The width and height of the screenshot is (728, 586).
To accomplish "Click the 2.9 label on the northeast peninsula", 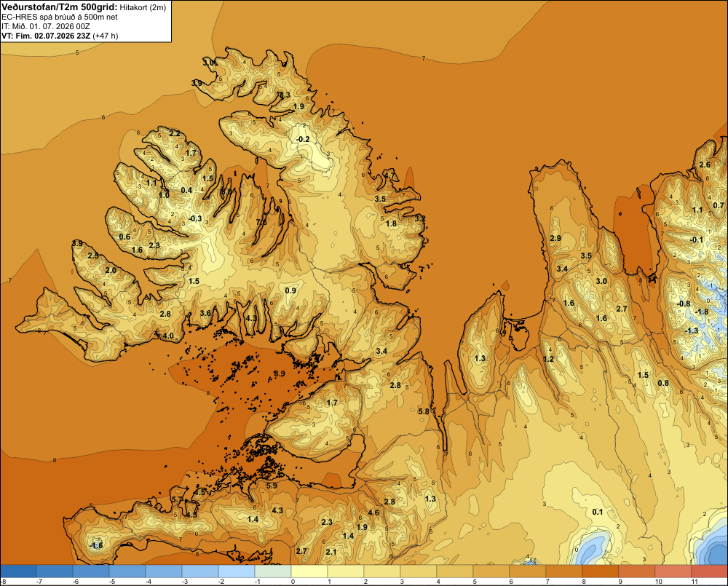I will (555, 238).
